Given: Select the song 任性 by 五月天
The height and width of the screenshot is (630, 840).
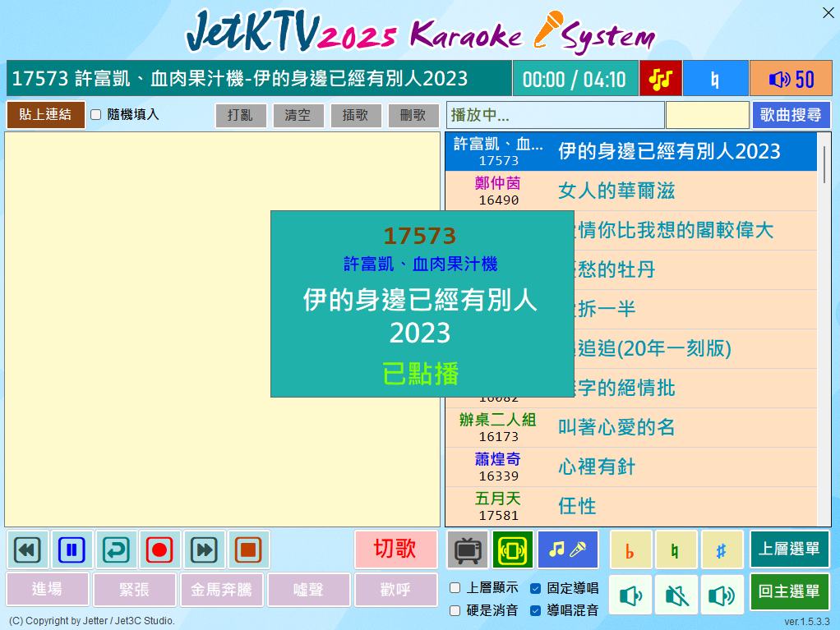Looking at the screenshot, I should pyautogui.click(x=631, y=506).
